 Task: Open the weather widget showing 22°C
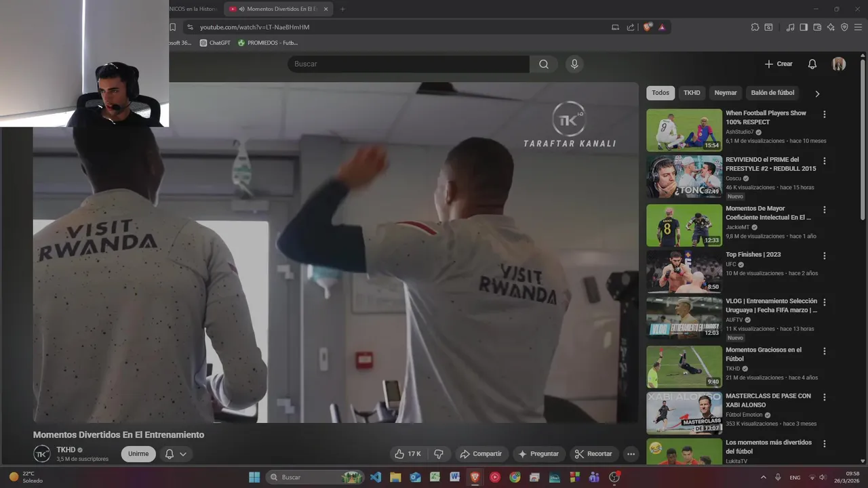(x=24, y=477)
